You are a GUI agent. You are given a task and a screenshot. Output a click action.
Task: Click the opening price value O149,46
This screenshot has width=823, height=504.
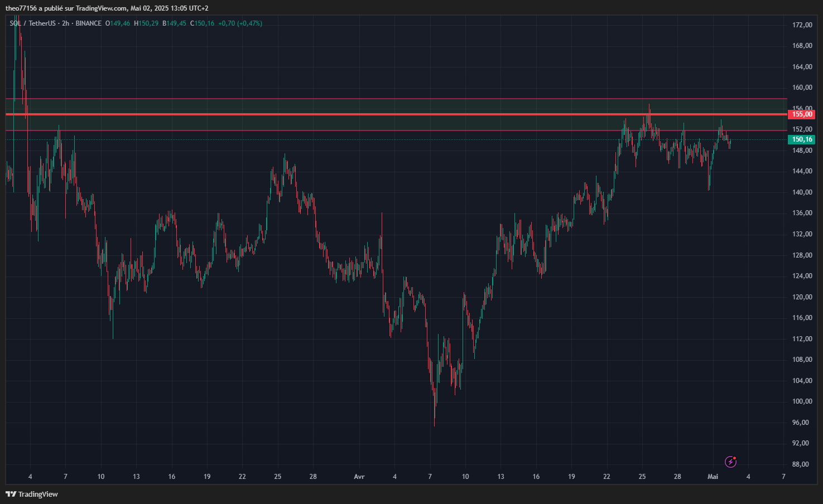118,23
